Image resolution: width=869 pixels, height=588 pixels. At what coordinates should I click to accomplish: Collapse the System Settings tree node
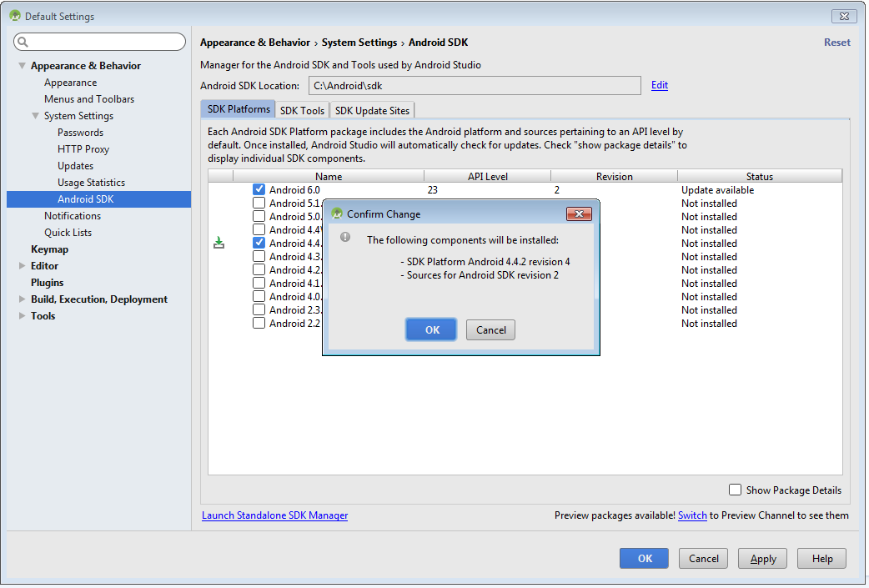[x=36, y=115]
